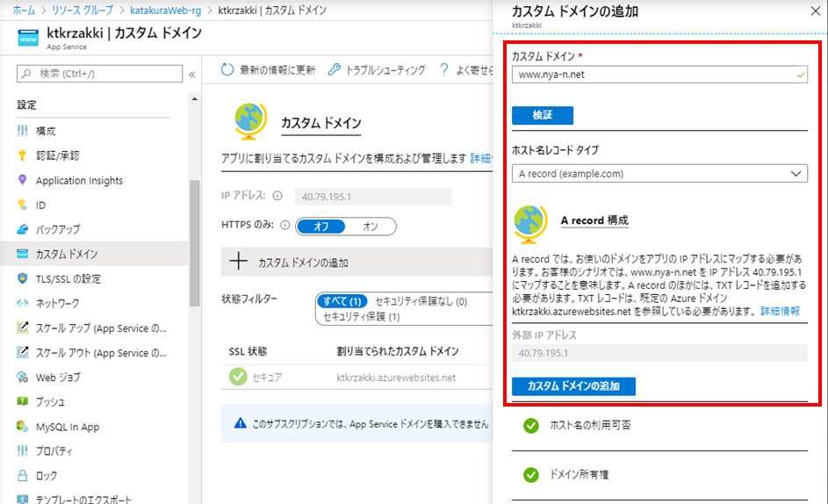Click the TLS/SSL shield icon
Image resolution: width=828 pixels, height=504 pixels.
click(22, 278)
